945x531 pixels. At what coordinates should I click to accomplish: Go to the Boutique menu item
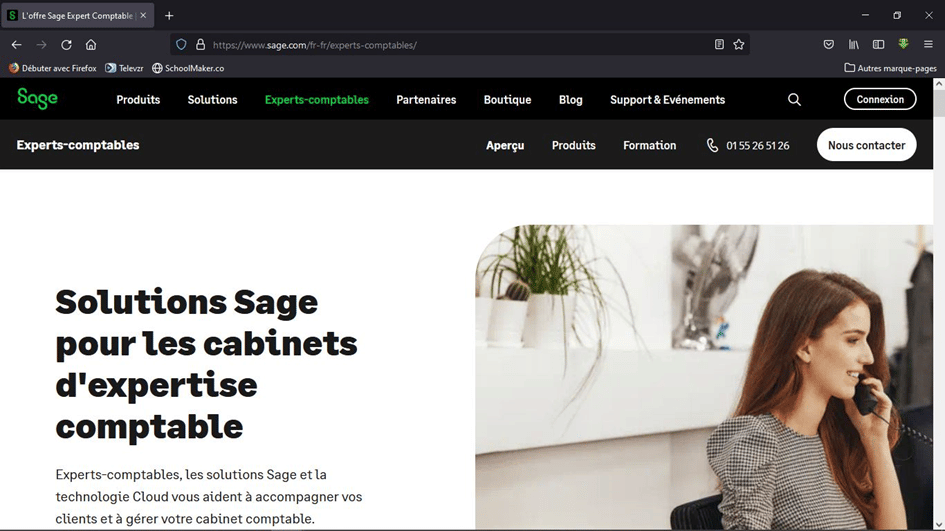click(x=507, y=99)
